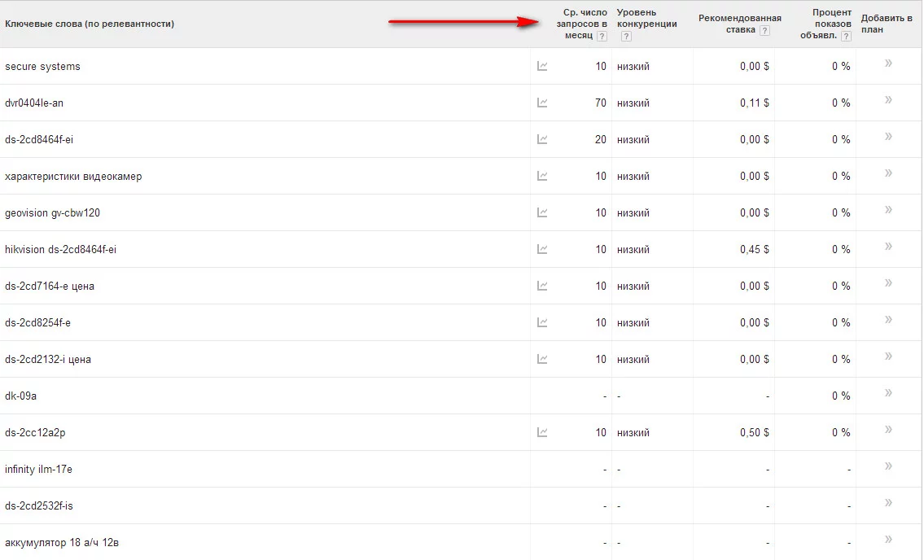Add характеристики видеокамер to plan
Screen dimensions: 924x560
point(888,173)
